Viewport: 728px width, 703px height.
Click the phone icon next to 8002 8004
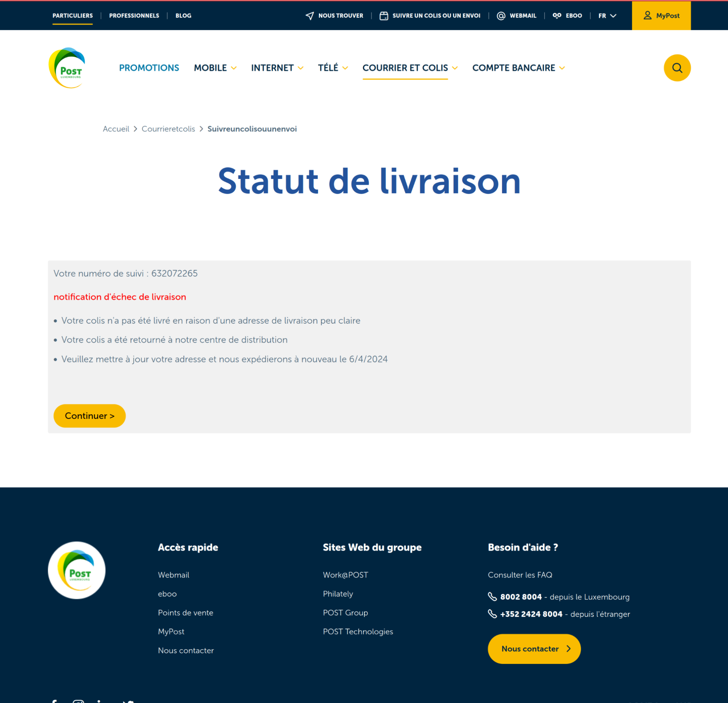493,597
